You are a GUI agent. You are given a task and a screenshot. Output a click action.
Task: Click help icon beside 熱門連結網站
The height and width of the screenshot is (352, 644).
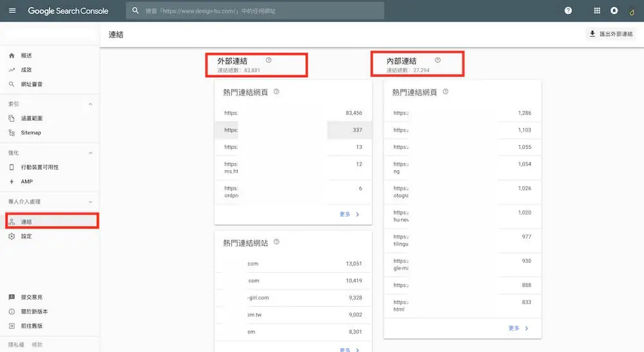point(276,242)
